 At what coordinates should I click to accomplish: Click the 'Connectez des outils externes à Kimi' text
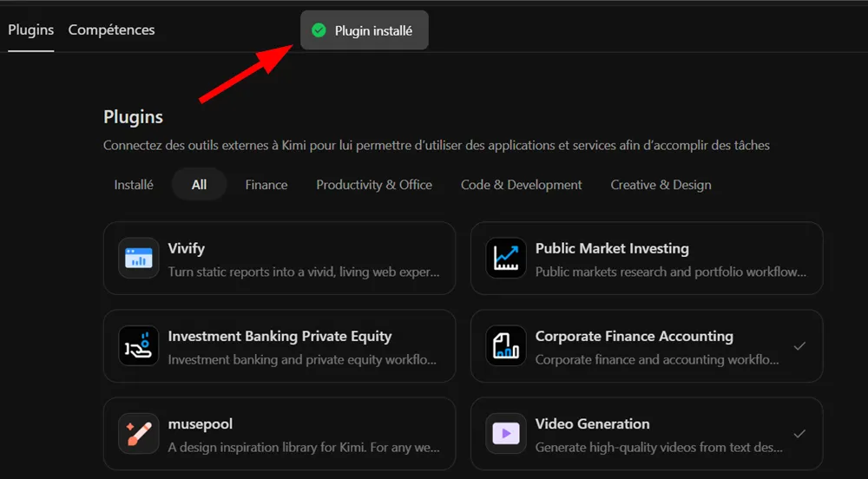tap(437, 146)
